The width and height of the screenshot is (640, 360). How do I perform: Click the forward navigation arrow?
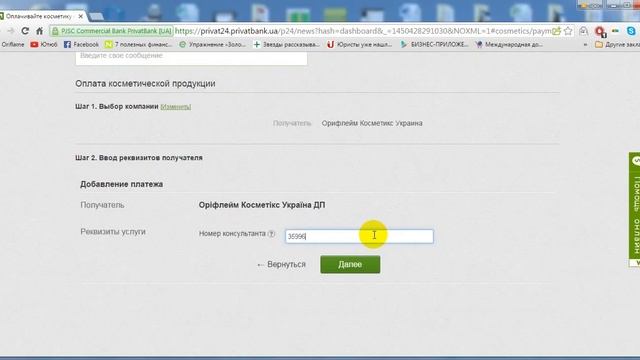tap(11, 31)
